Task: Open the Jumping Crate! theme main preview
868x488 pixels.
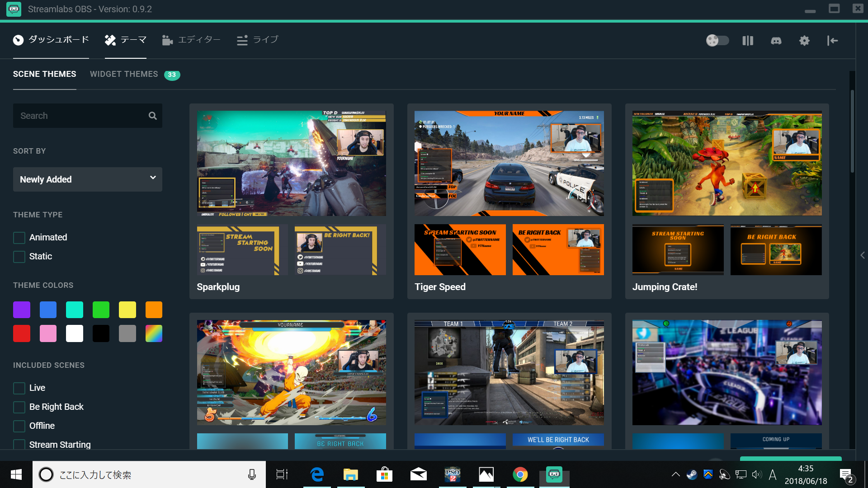Action: 727,163
